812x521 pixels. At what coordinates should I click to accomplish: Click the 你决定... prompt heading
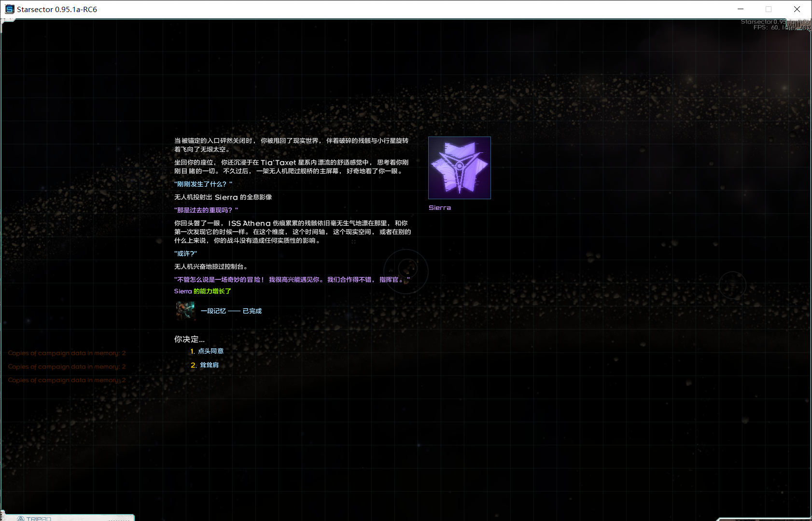tap(189, 339)
